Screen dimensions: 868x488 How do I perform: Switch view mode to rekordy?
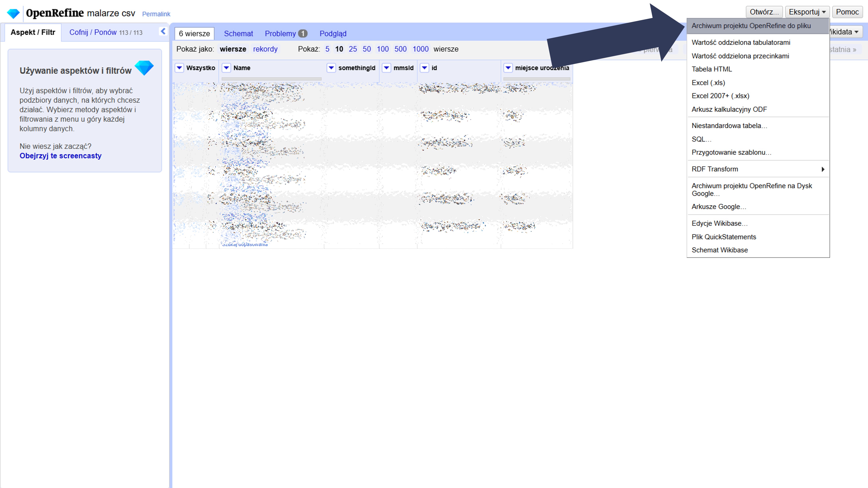(x=265, y=49)
